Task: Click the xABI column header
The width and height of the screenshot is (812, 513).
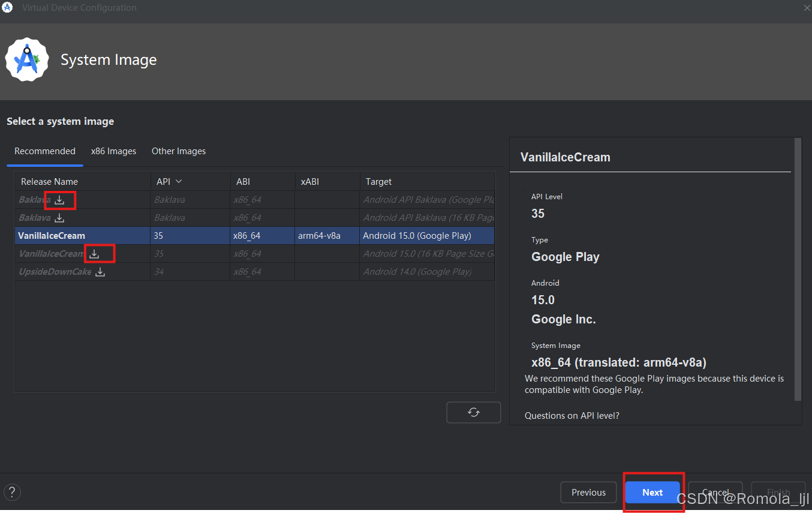Action: coord(327,181)
